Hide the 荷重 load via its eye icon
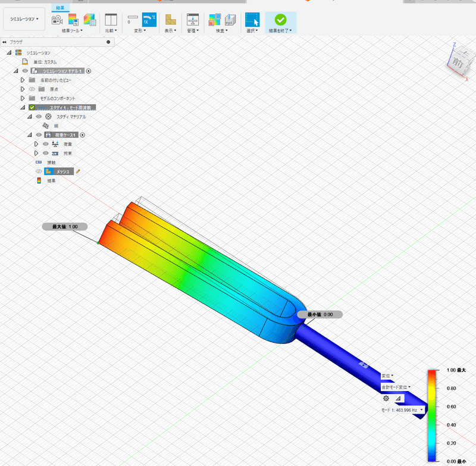Screen dimensions: 476x466 point(45,144)
